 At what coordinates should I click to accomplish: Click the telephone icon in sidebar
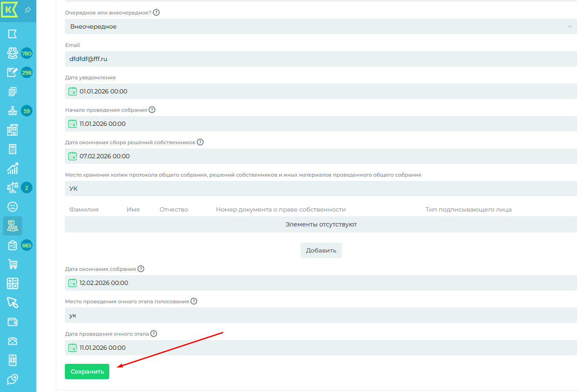click(x=12, y=341)
